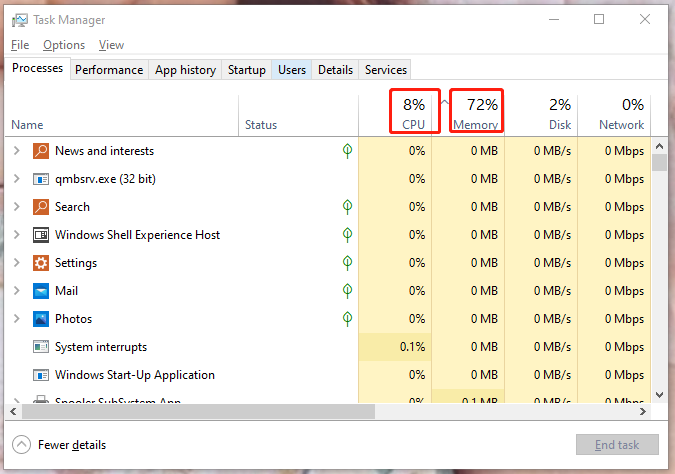Screen dimensions: 675x474
Task: Sort processes by the Name column
Action: (x=122, y=115)
